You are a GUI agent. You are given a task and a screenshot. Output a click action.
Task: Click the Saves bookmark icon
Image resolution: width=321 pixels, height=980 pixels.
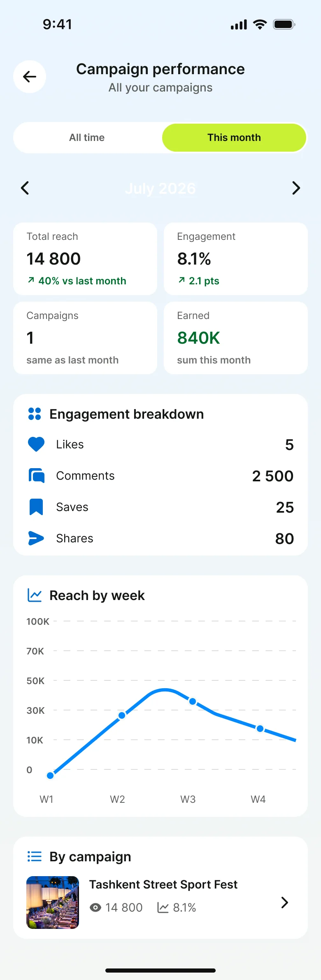36,507
